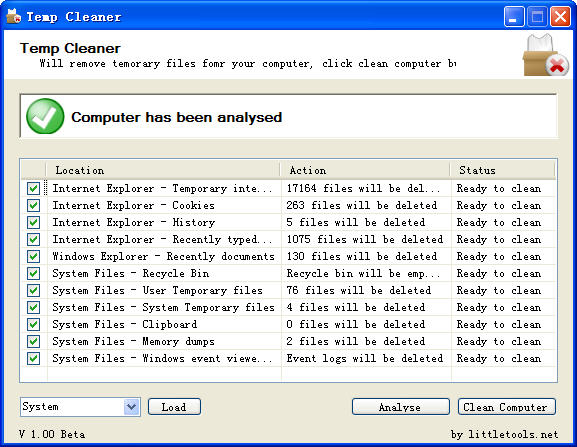The width and height of the screenshot is (577, 447).
Task: Click the Temp Cleaner title bar icon
Action: (14, 17)
